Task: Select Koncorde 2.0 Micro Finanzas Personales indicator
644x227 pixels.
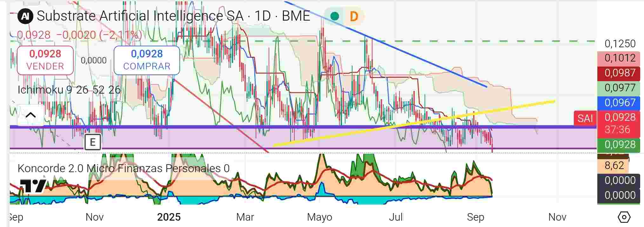Action: coord(124,168)
